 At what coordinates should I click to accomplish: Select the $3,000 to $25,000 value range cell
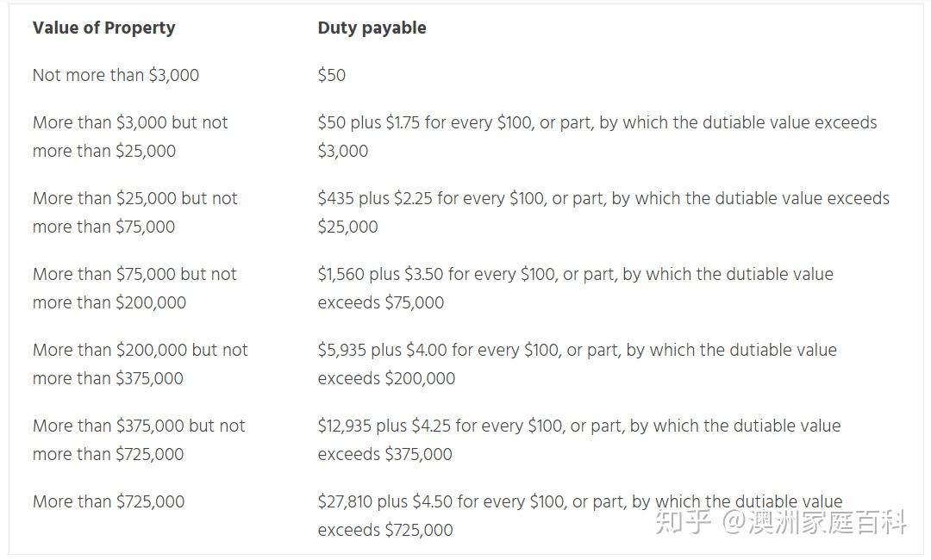(x=130, y=136)
